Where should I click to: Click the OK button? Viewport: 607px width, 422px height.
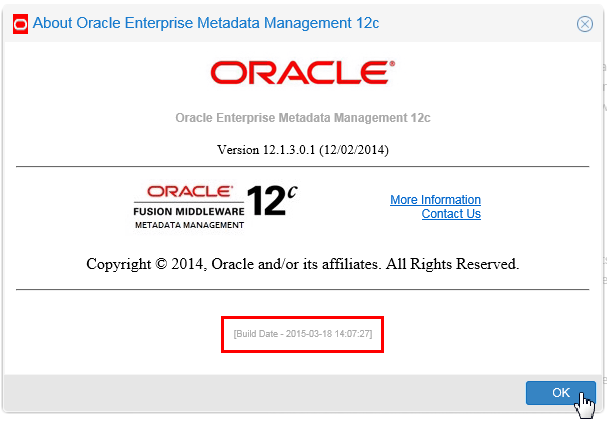pyautogui.click(x=560, y=393)
